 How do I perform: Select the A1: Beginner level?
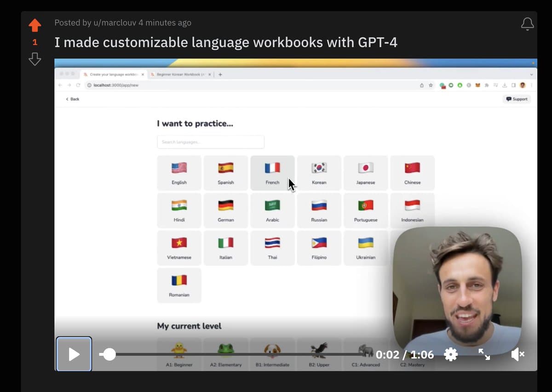[x=179, y=355]
